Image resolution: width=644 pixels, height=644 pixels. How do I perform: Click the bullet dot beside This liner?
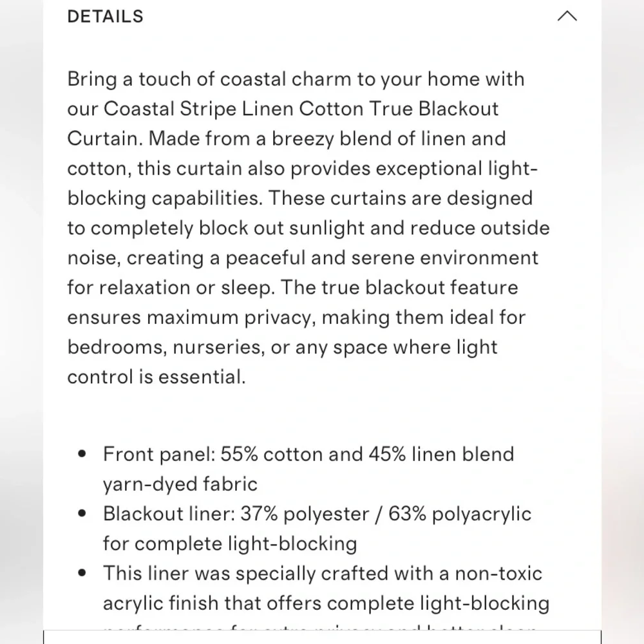tap(82, 573)
